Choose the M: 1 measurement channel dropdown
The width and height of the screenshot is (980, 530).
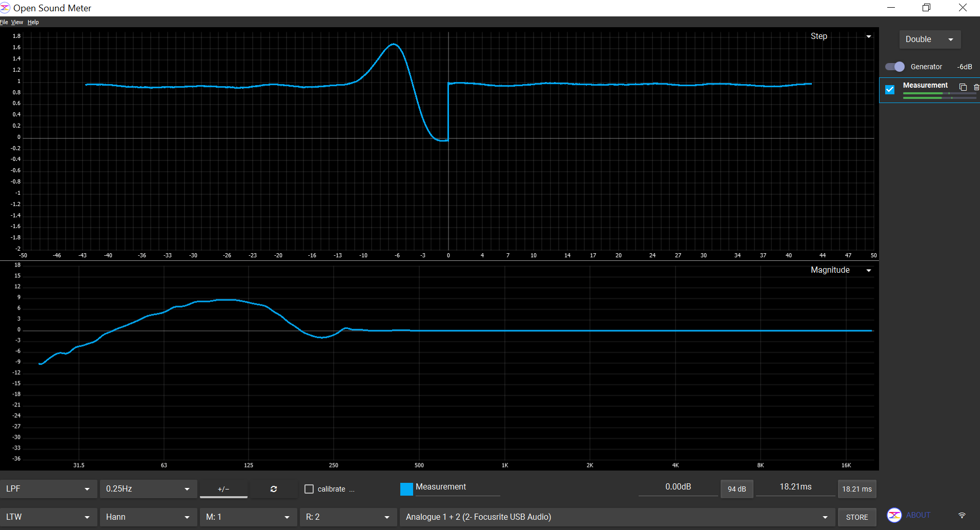(249, 517)
